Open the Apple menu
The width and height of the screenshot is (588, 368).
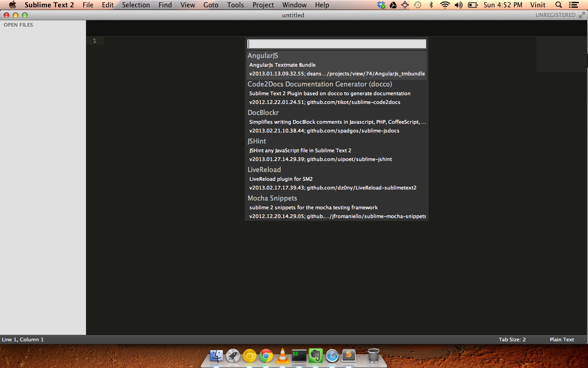(x=12, y=5)
